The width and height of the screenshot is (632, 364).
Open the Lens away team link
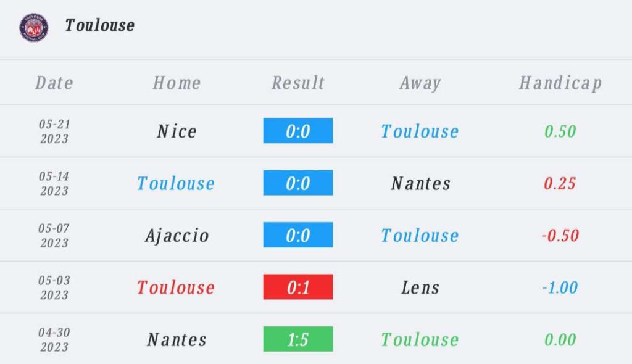point(420,287)
